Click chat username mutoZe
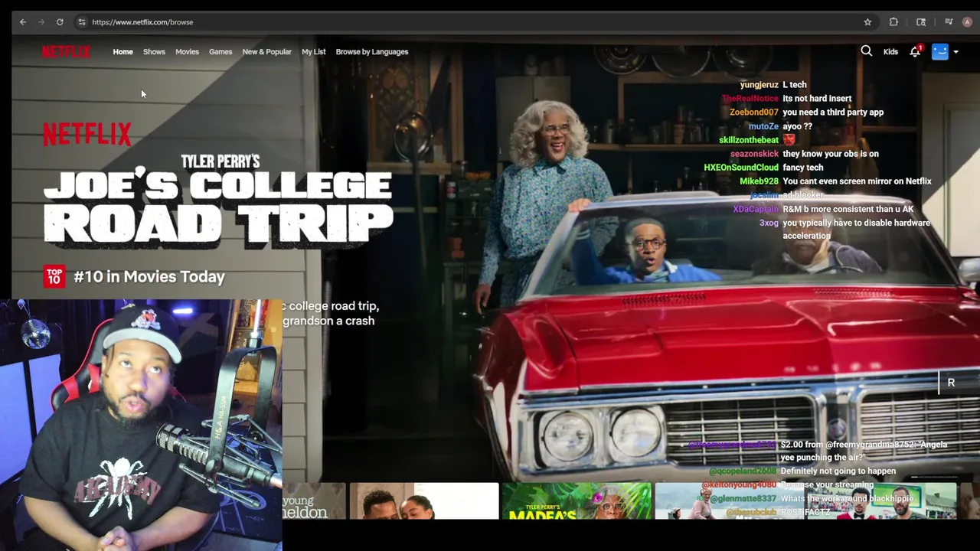This screenshot has width=980, height=551. click(x=763, y=126)
